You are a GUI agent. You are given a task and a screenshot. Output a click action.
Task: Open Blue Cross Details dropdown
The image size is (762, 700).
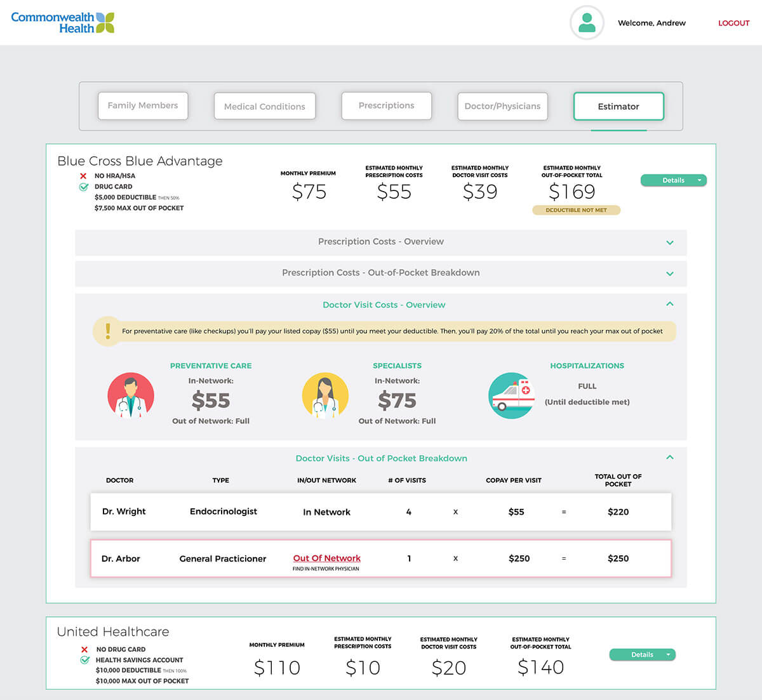pos(673,180)
